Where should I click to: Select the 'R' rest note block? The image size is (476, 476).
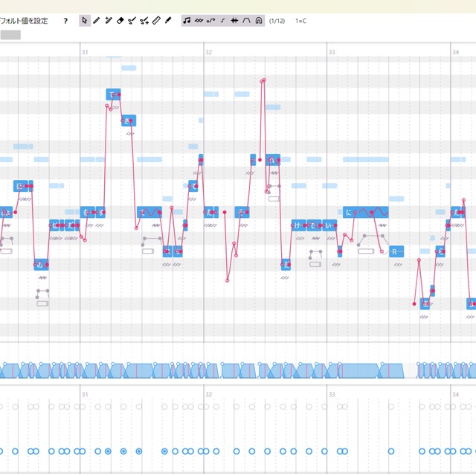(395, 251)
